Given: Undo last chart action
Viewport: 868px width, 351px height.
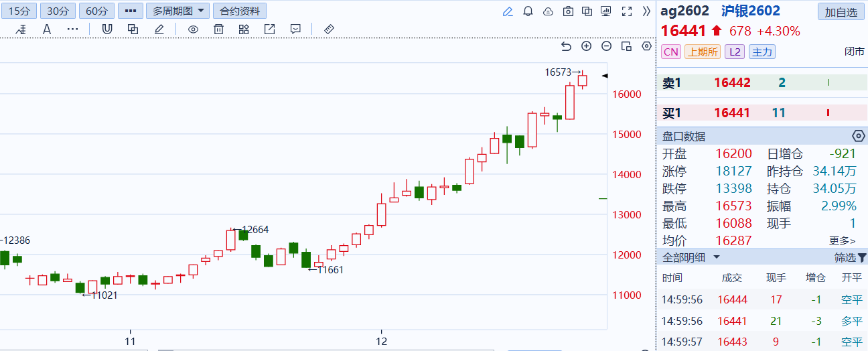Looking at the screenshot, I should [x=566, y=46].
